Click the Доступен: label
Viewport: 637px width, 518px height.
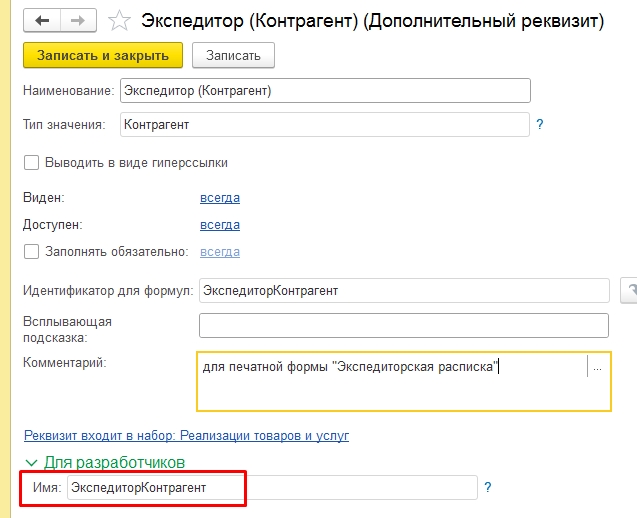pyautogui.click(x=52, y=225)
